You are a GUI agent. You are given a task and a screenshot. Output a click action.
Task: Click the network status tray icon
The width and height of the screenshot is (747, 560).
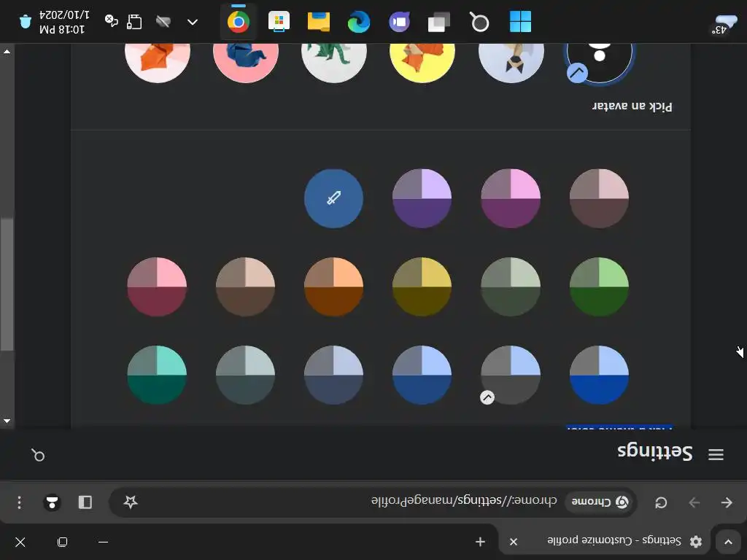click(134, 22)
